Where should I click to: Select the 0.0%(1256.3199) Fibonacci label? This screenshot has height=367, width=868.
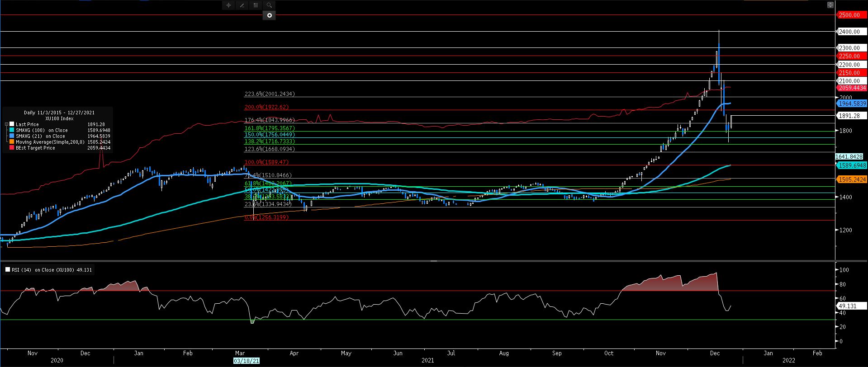[266, 217]
